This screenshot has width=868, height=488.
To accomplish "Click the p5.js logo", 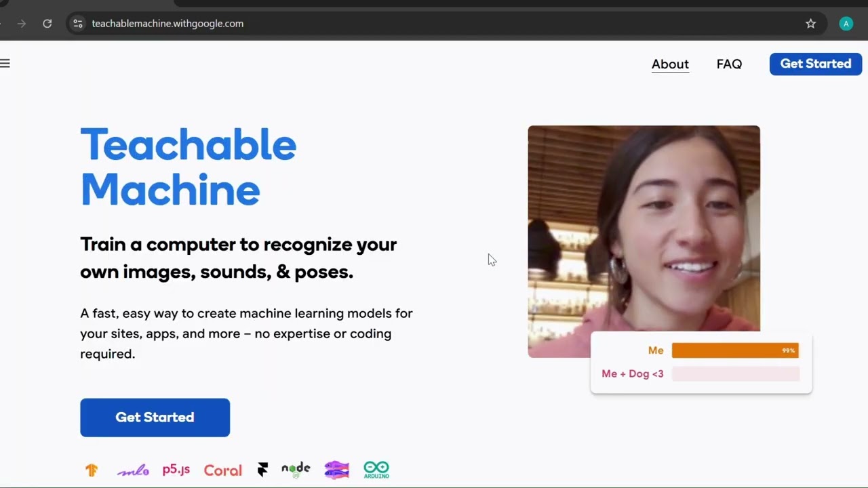I will pyautogui.click(x=176, y=470).
